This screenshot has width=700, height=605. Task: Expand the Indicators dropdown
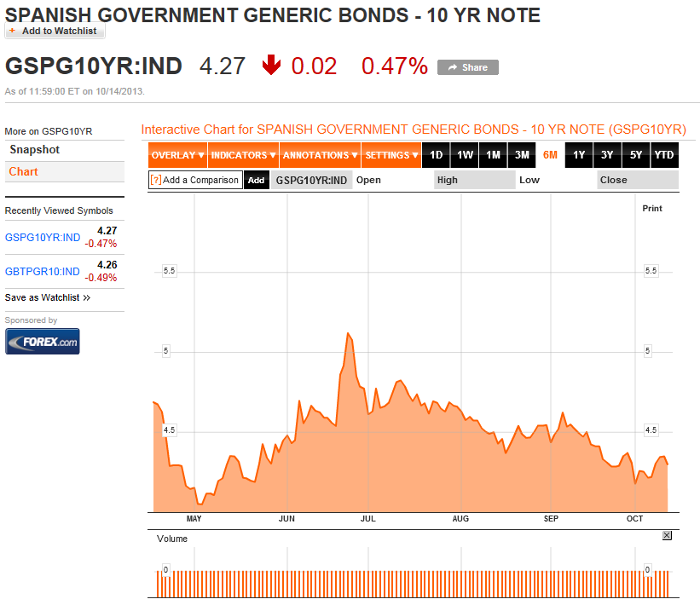[x=243, y=155]
